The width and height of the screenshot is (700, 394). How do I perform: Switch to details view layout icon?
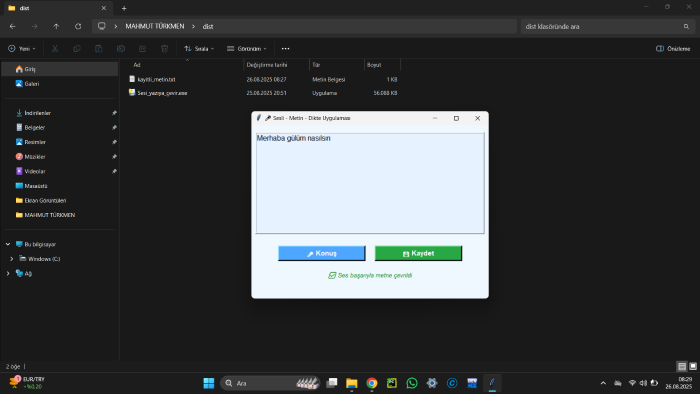click(682, 366)
